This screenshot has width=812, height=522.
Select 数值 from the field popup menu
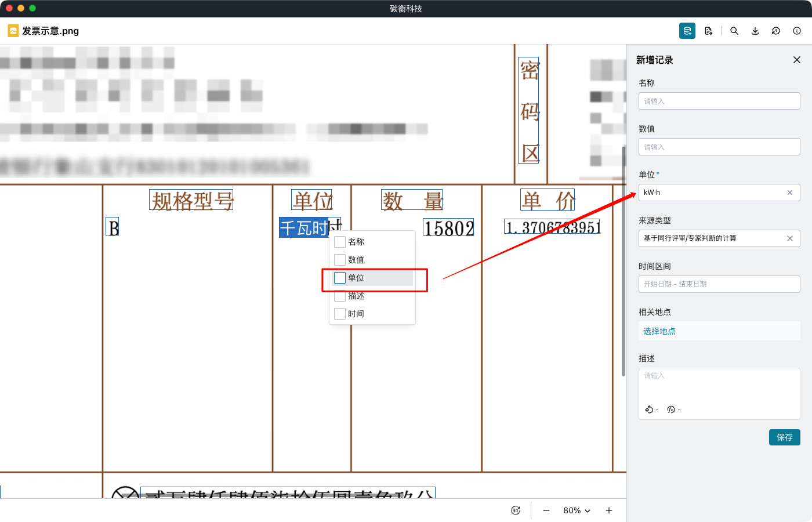coord(339,260)
